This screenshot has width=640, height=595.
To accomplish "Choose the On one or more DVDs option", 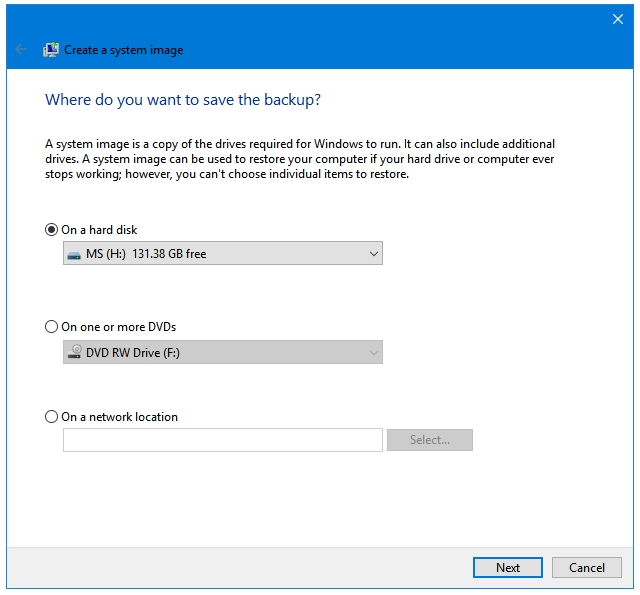I will [51, 327].
